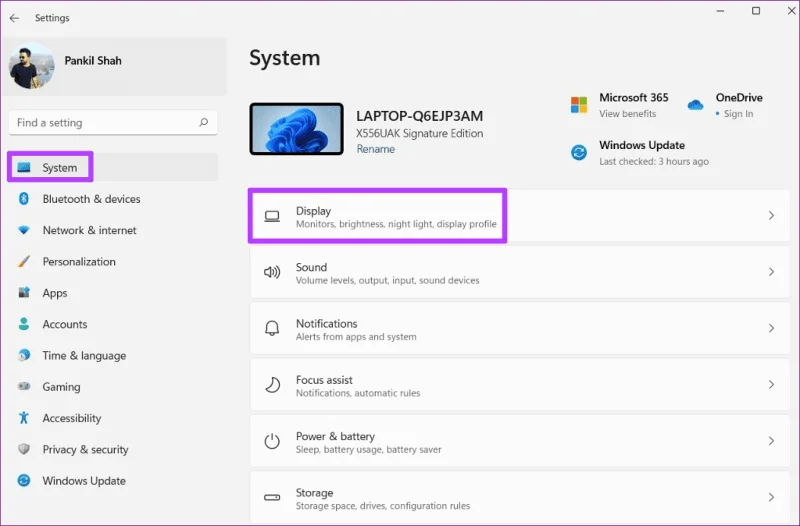Click the Time & language globe icon

pyautogui.click(x=23, y=355)
